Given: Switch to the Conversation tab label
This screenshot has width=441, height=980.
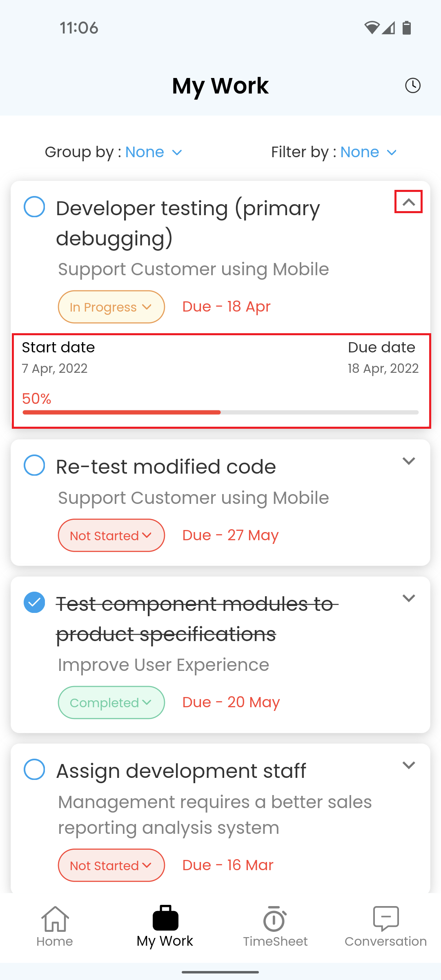Looking at the screenshot, I should 386,941.
